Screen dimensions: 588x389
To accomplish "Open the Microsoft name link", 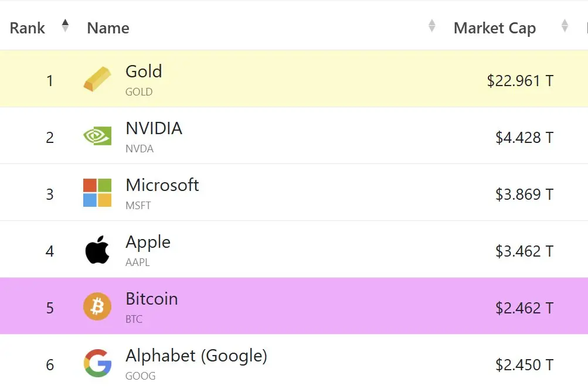I will point(162,185).
